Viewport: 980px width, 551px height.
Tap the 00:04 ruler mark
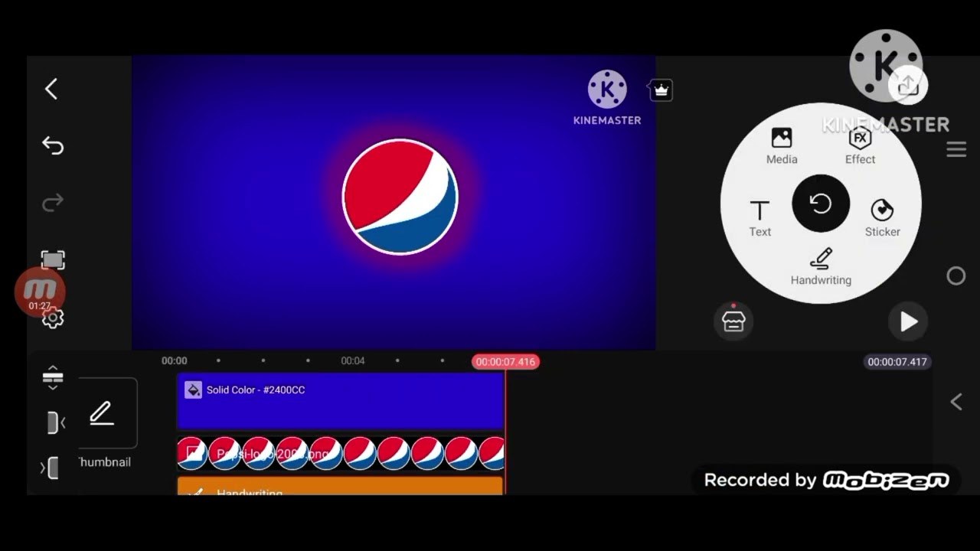click(353, 360)
